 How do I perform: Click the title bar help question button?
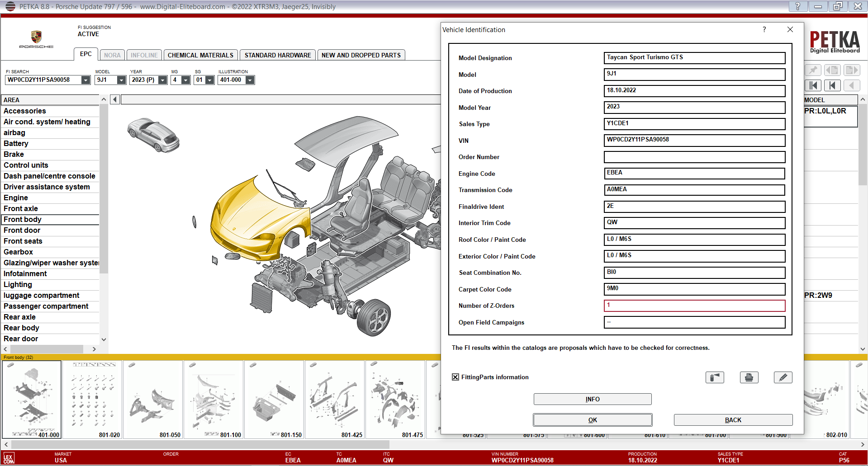798,6
